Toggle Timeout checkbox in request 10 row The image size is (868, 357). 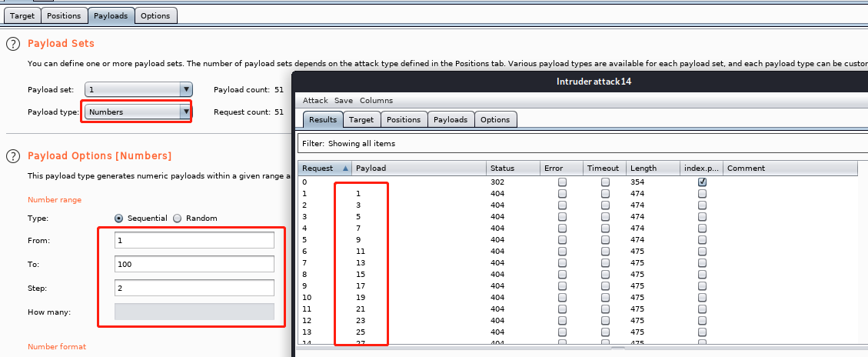[x=606, y=297]
